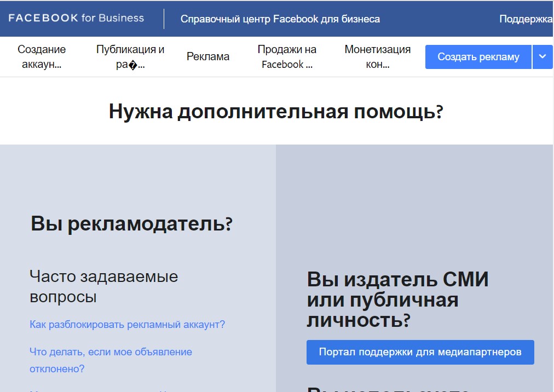554x392 pixels.
Task: Open the Продажи на Facebook… menu item
Action: click(x=287, y=57)
